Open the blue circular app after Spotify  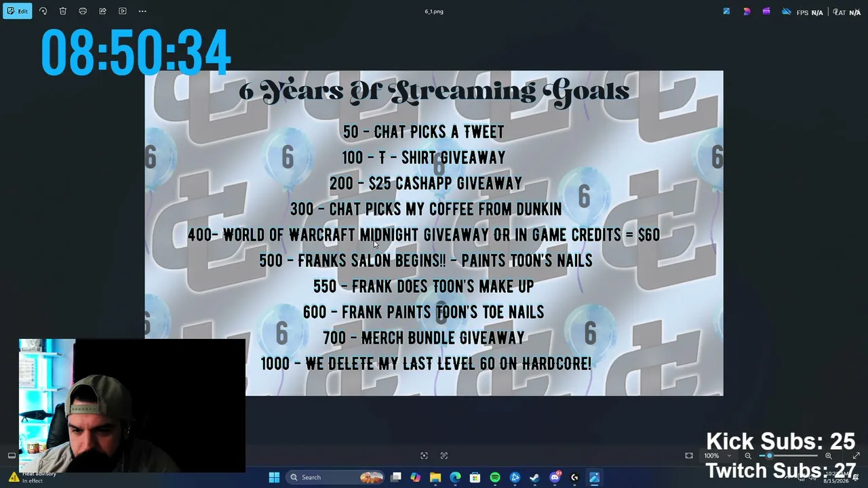click(x=515, y=477)
